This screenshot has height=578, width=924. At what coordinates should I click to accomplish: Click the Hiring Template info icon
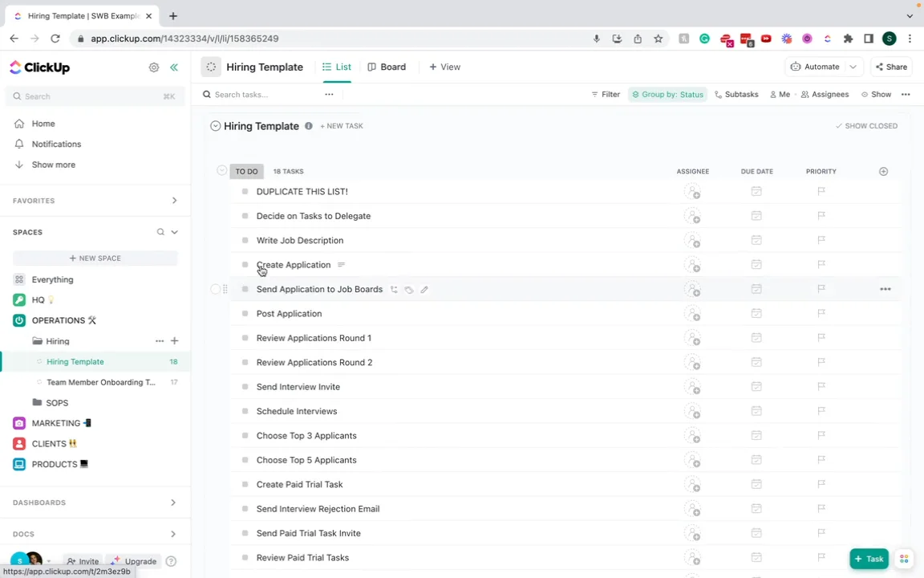(x=308, y=125)
